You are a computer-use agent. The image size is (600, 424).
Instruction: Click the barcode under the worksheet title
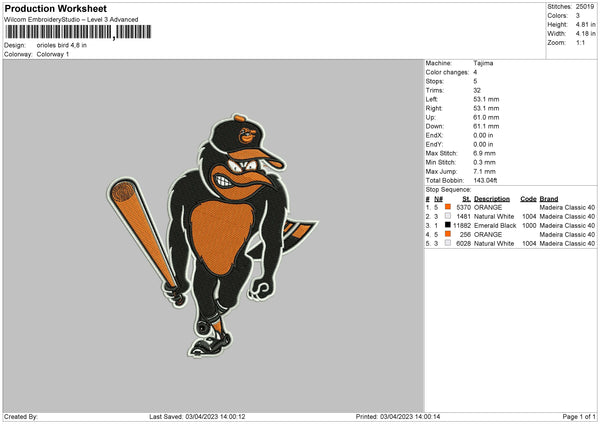[78, 32]
